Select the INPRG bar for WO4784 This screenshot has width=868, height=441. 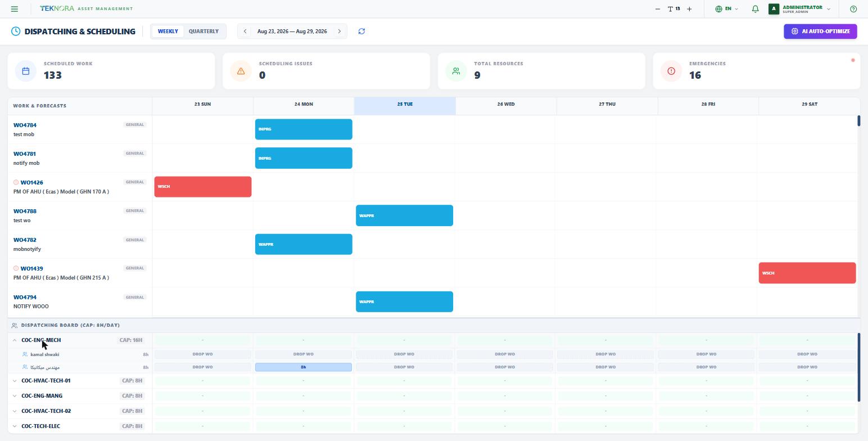(304, 129)
